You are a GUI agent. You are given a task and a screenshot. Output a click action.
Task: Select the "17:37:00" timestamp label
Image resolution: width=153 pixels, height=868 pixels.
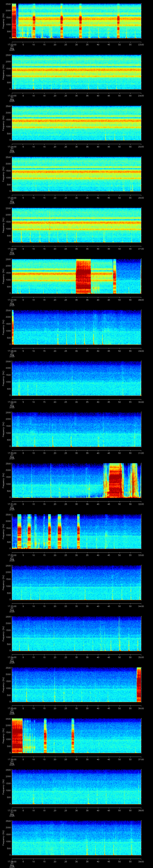(x=12, y=810)
